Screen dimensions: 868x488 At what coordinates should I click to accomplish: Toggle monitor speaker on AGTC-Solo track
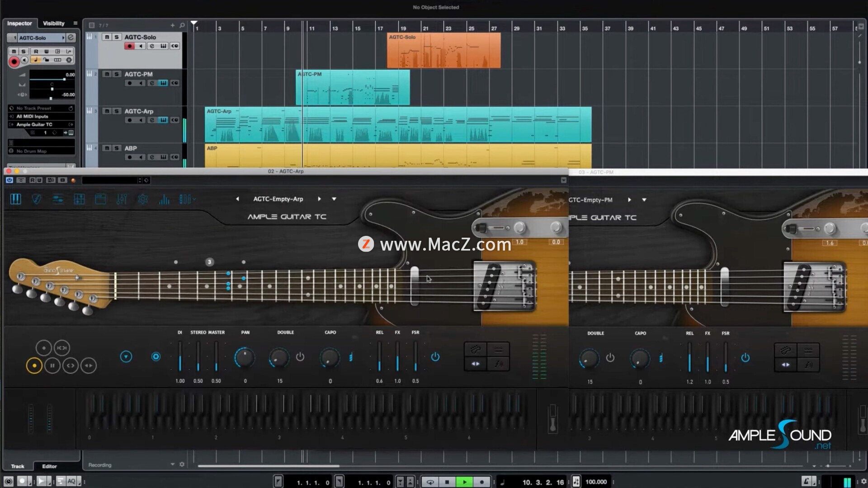pos(141,46)
